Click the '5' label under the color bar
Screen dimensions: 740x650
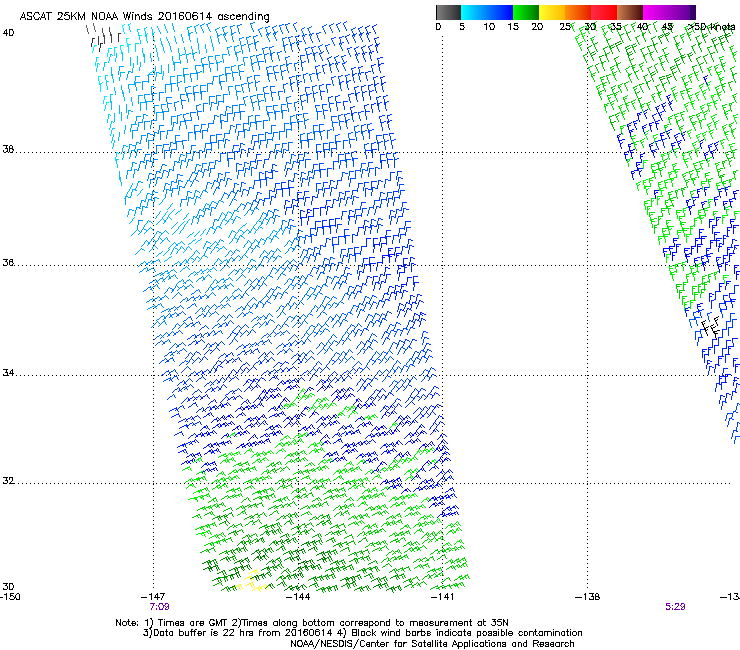[x=462, y=27]
